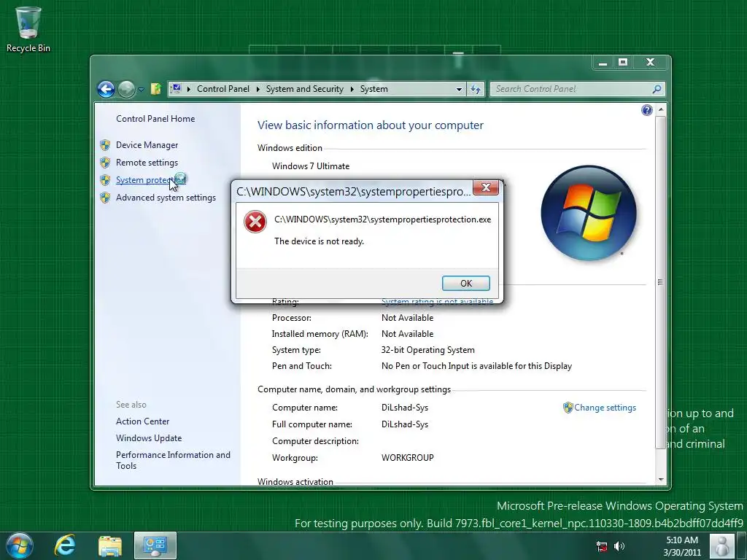Click 'Windows 7 Ultimate' edition text
Viewport: 747px width, 560px height.
tap(311, 166)
